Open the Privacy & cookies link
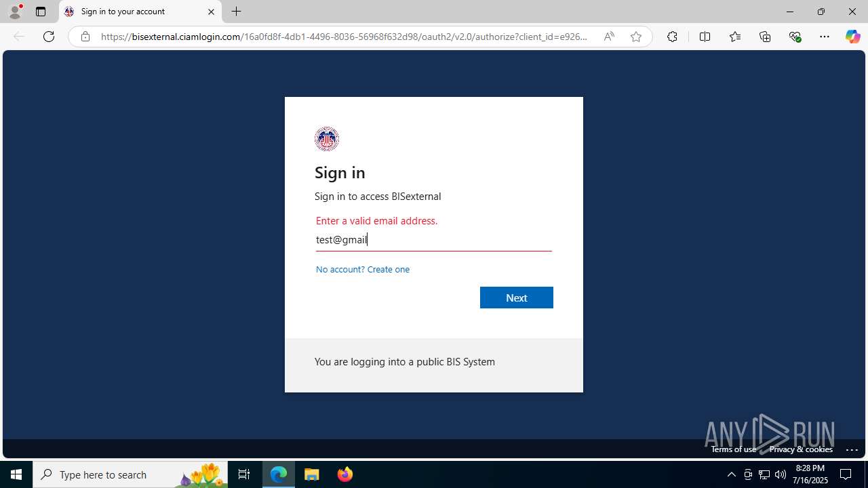This screenshot has width=868, height=488. (801, 449)
